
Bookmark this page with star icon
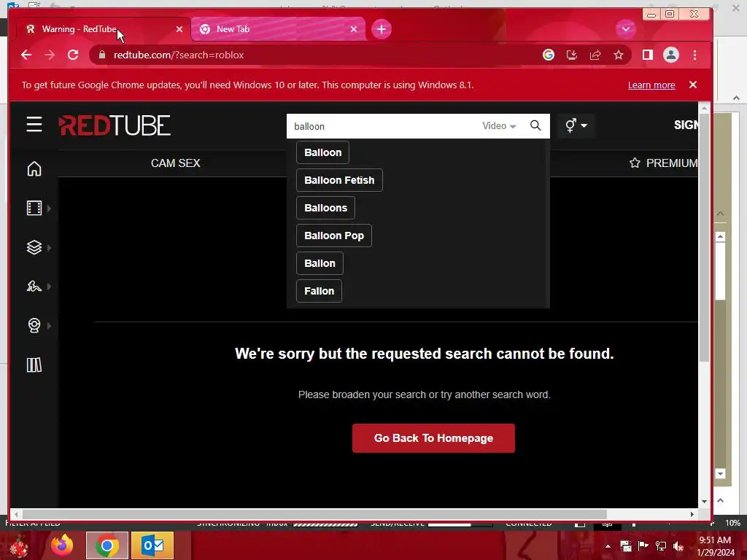(619, 55)
